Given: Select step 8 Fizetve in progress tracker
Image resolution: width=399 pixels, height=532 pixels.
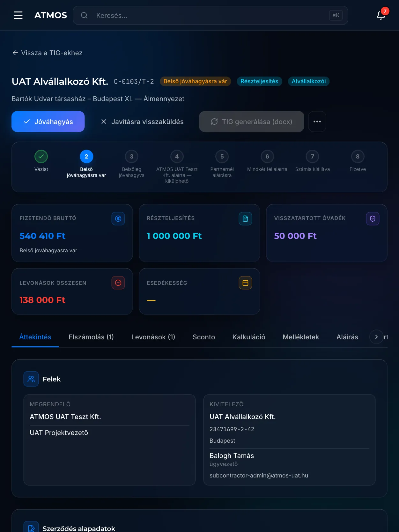Looking at the screenshot, I should (358, 157).
